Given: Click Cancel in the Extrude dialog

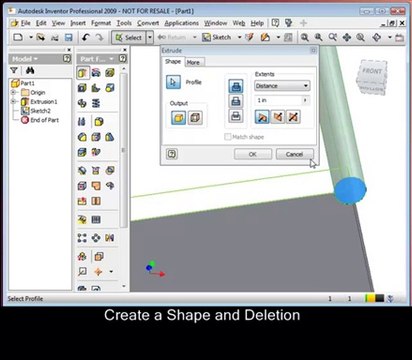Looking at the screenshot, I should (294, 154).
